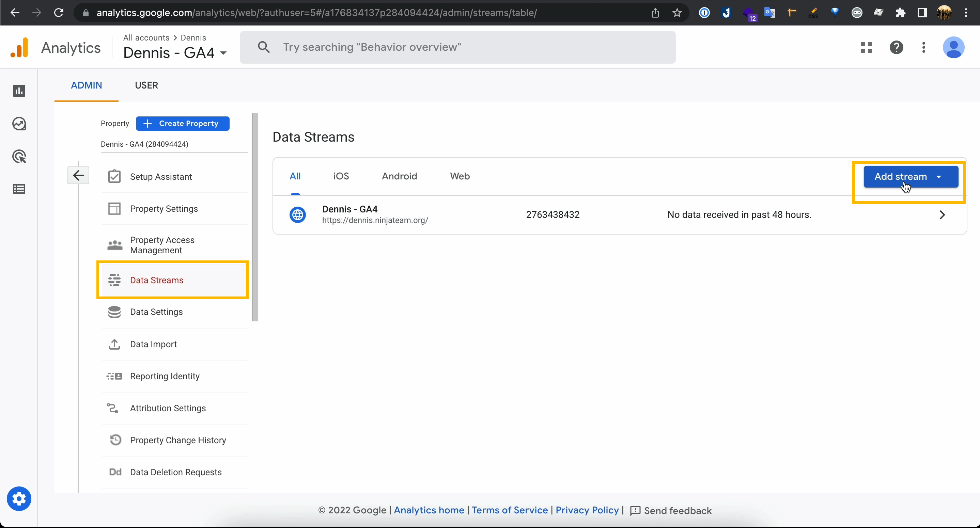This screenshot has height=528, width=980.
Task: Open the Setup Assistant menu item
Action: pos(175,176)
